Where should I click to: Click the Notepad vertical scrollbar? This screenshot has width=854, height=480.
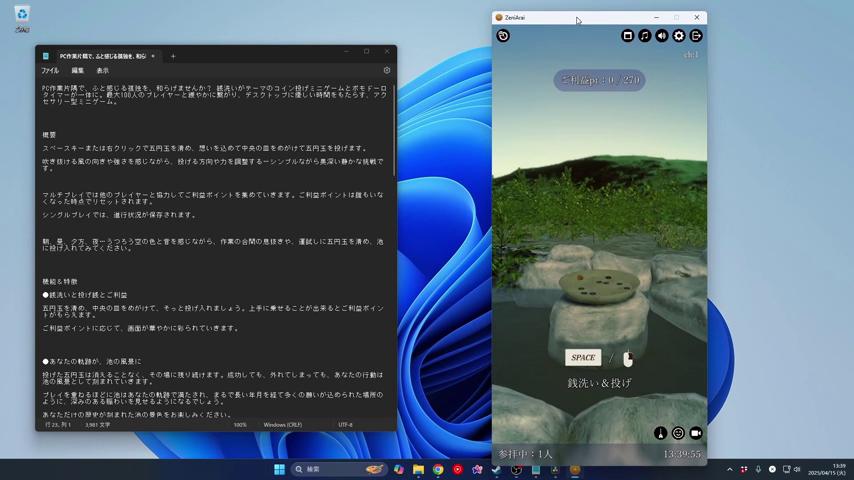(394, 131)
